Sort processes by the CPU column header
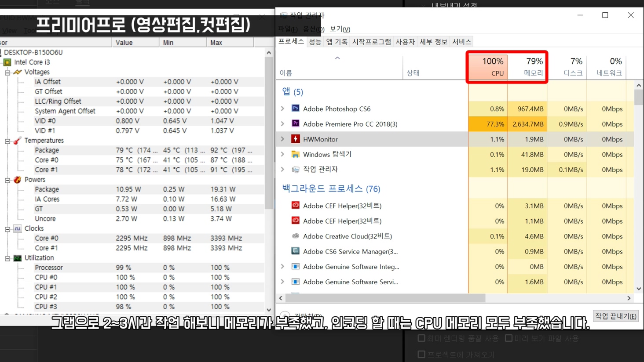 [488, 67]
